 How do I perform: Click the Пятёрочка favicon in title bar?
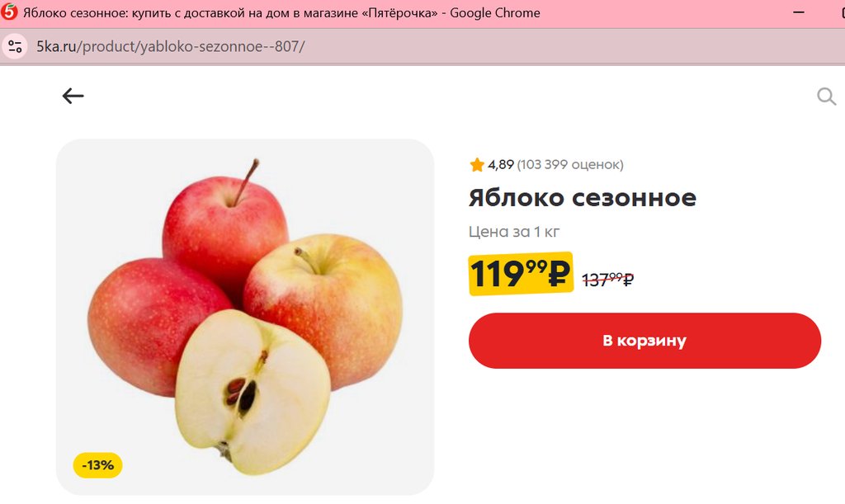(x=9, y=12)
